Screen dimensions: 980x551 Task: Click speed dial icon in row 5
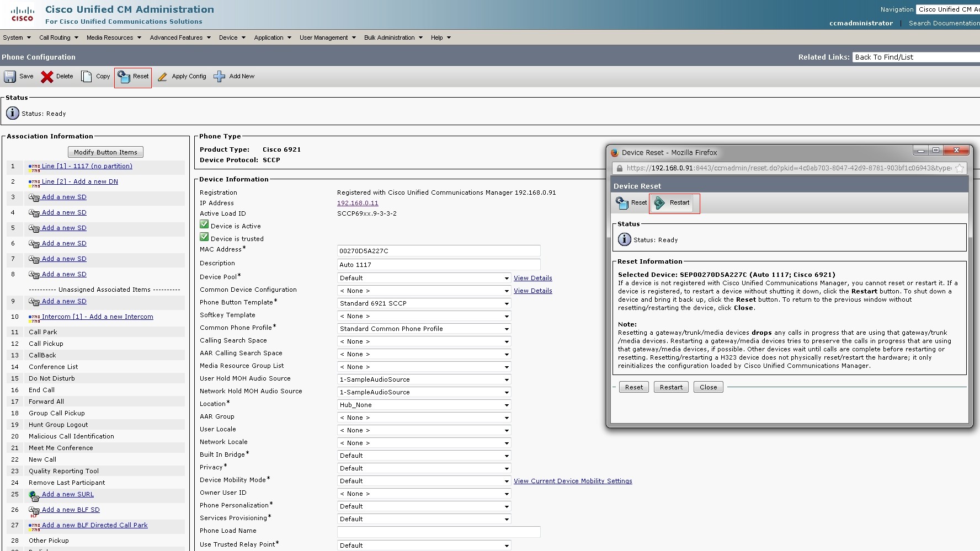coord(34,228)
